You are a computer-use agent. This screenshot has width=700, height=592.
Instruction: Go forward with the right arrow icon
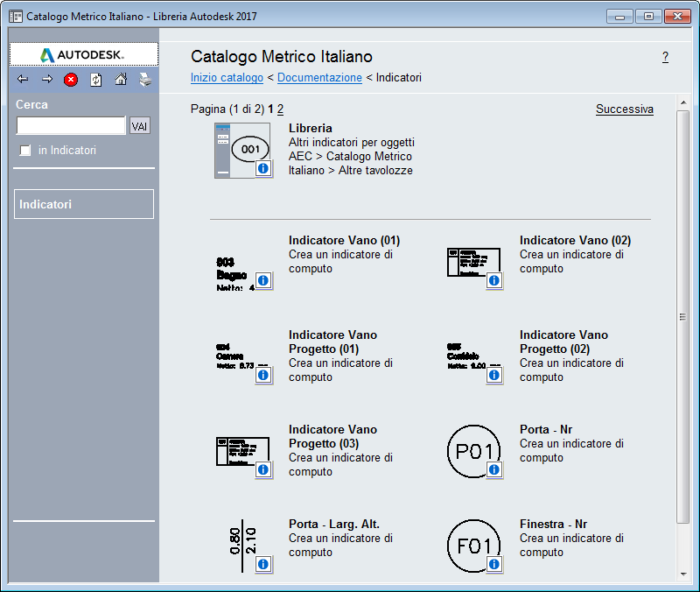pos(47,80)
